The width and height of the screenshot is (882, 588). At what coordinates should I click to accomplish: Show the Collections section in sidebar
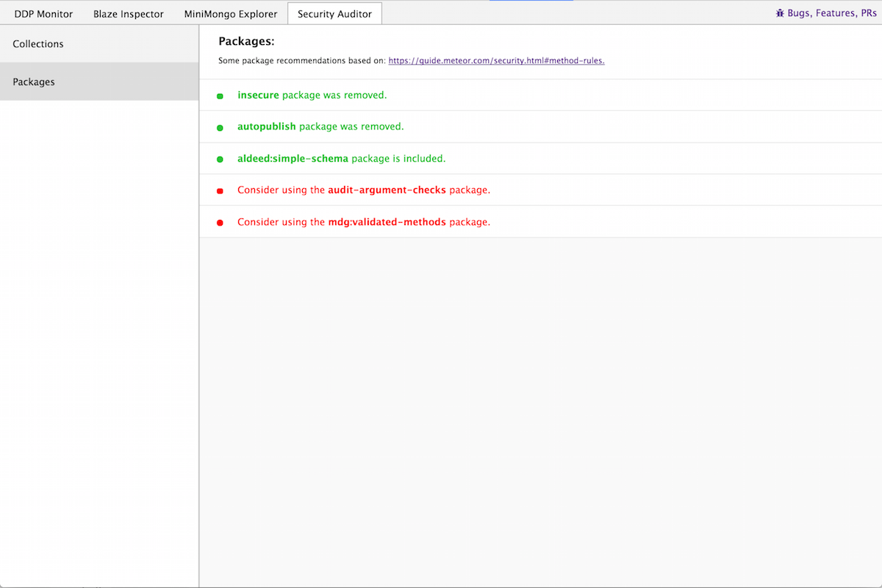(99, 44)
